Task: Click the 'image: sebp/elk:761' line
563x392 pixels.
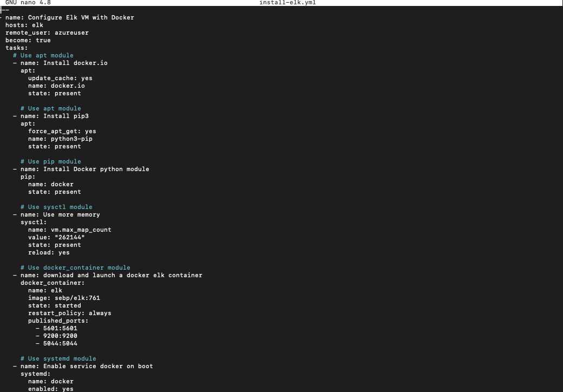Action: point(64,298)
